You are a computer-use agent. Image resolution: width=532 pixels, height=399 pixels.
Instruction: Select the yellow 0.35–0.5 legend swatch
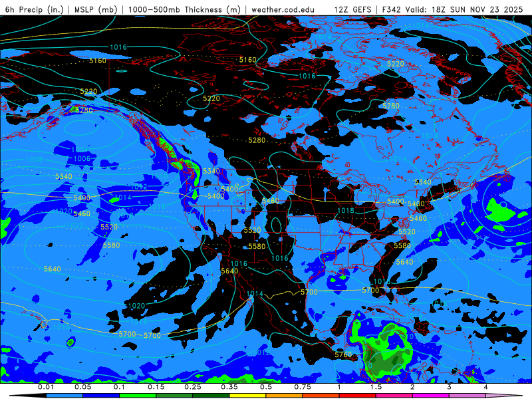(247, 396)
